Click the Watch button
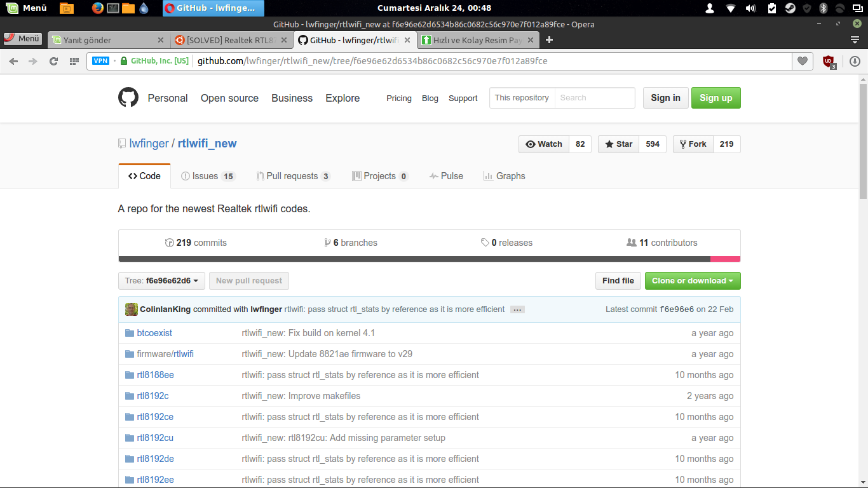The height and width of the screenshot is (488, 868). (544, 144)
